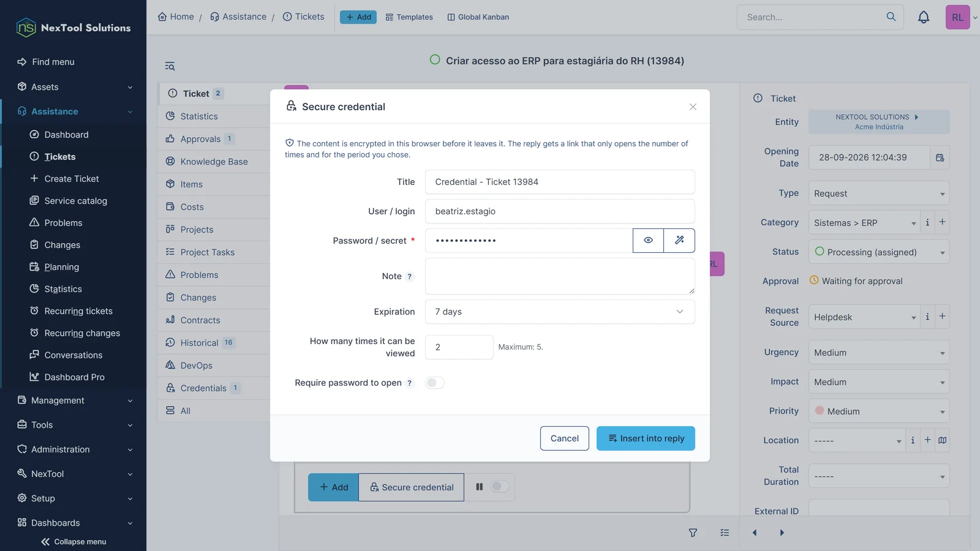The height and width of the screenshot is (551, 980).
Task: Click the plus icon beside Category
Action: point(943,222)
